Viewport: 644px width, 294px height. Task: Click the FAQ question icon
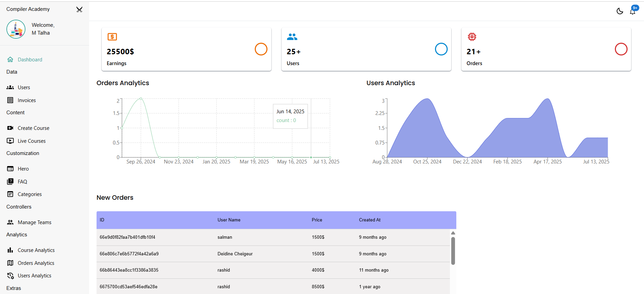(11, 182)
